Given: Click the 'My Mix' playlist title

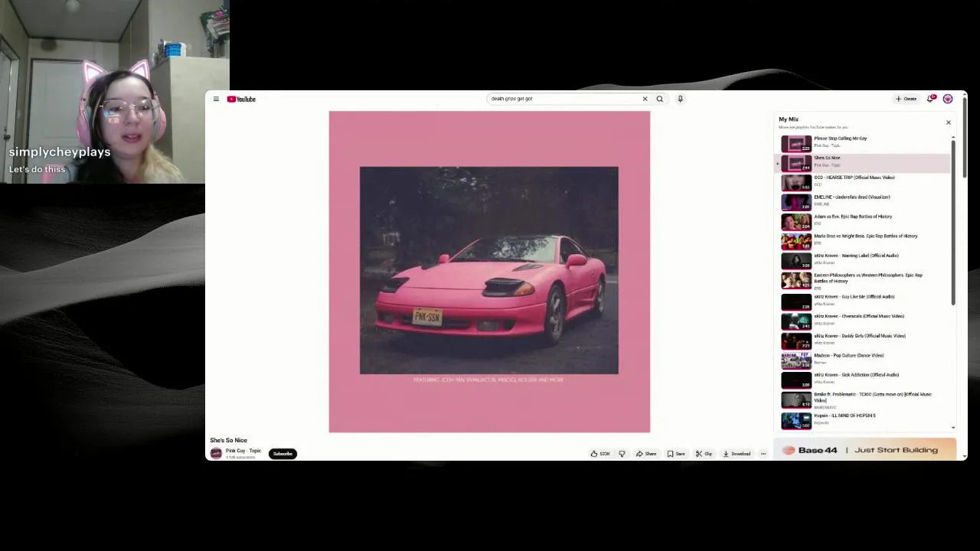Looking at the screenshot, I should tap(789, 119).
